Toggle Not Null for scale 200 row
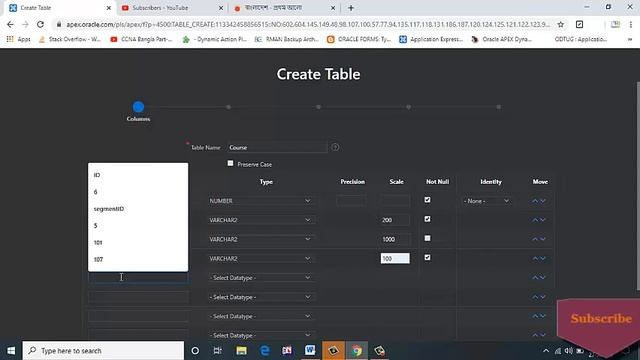Screen dimensions: 640x360 click(x=427, y=219)
